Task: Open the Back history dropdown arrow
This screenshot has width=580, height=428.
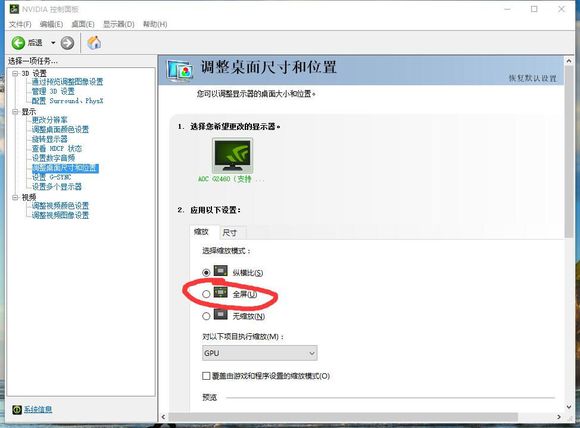Action: click(x=53, y=43)
